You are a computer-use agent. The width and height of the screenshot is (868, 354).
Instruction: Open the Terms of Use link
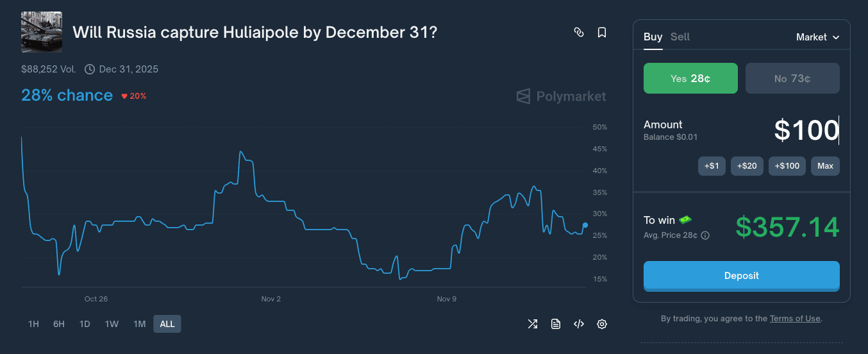795,318
